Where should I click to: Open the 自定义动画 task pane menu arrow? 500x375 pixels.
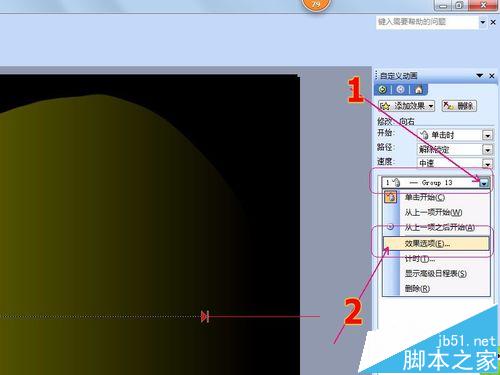tap(480, 76)
